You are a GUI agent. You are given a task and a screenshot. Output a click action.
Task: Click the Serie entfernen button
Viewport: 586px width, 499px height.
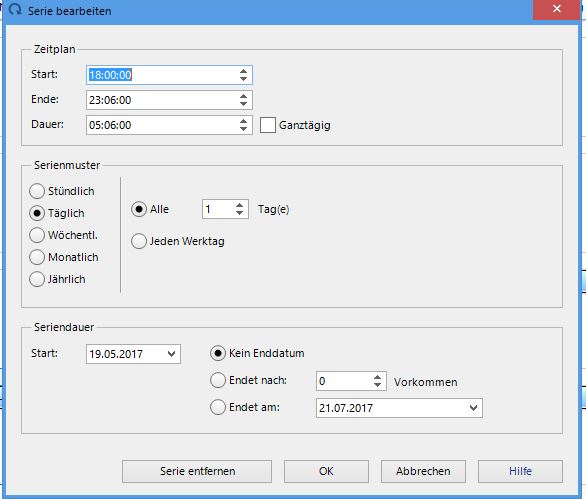click(197, 471)
